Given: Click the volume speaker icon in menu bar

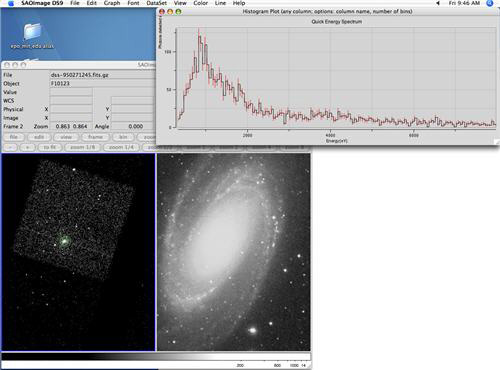Looking at the screenshot, I should pyautogui.click(x=438, y=3).
